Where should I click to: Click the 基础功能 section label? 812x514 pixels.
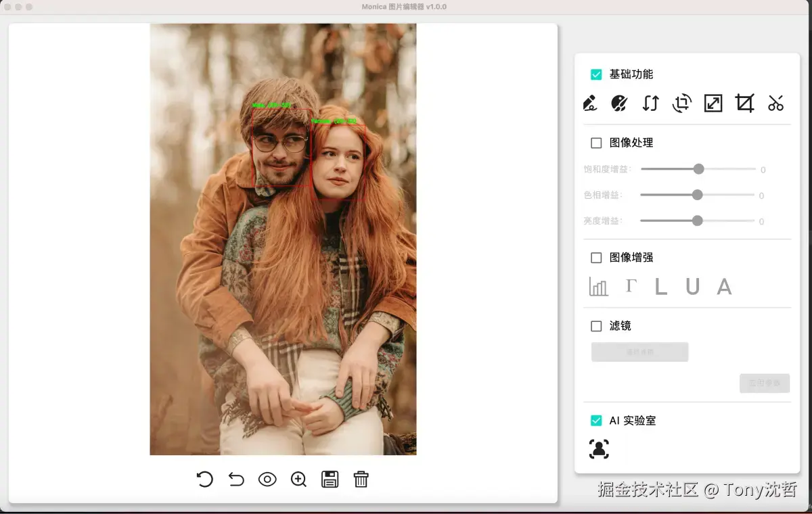pos(631,74)
